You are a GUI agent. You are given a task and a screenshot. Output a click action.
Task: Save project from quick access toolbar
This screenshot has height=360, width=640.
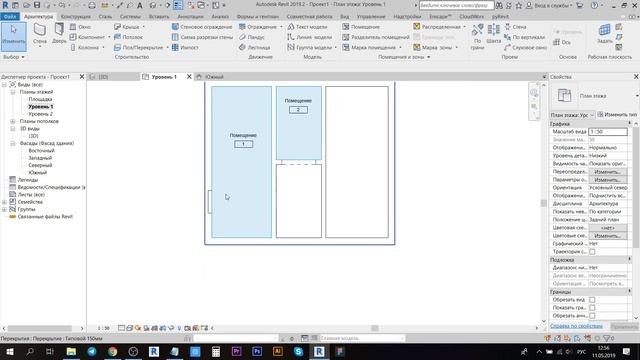[x=37, y=5]
